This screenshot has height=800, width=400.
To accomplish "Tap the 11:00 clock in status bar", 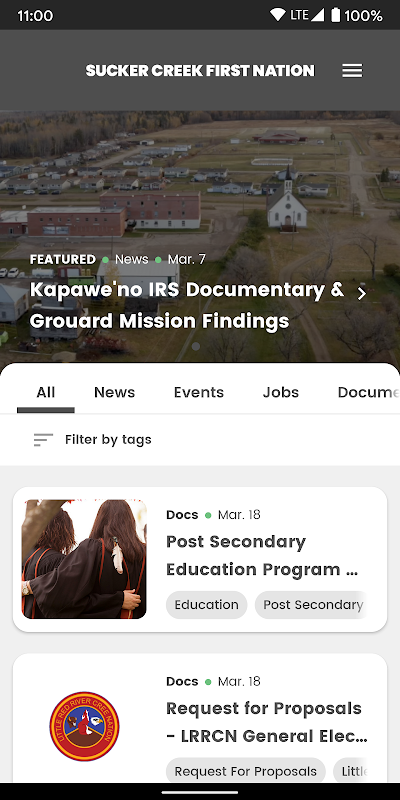I will [x=35, y=16].
